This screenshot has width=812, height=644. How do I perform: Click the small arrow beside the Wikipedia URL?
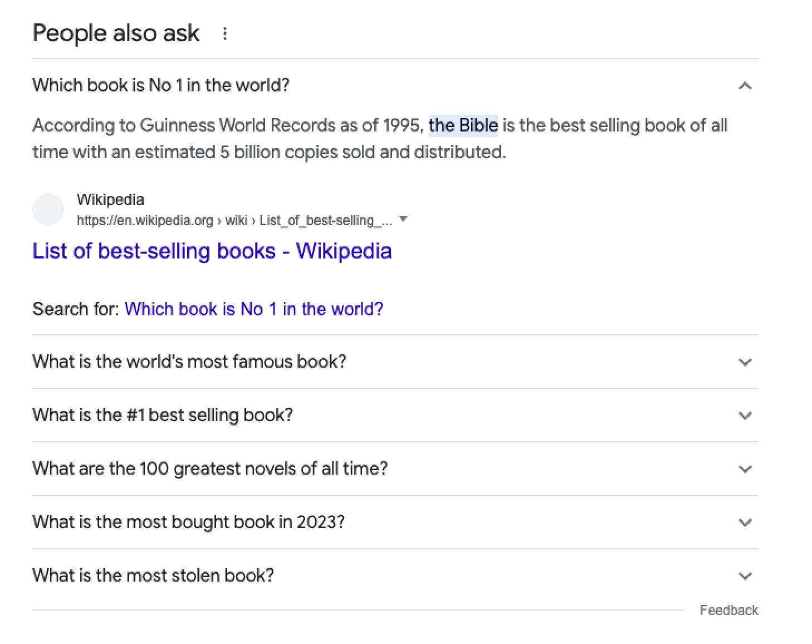pos(404,219)
